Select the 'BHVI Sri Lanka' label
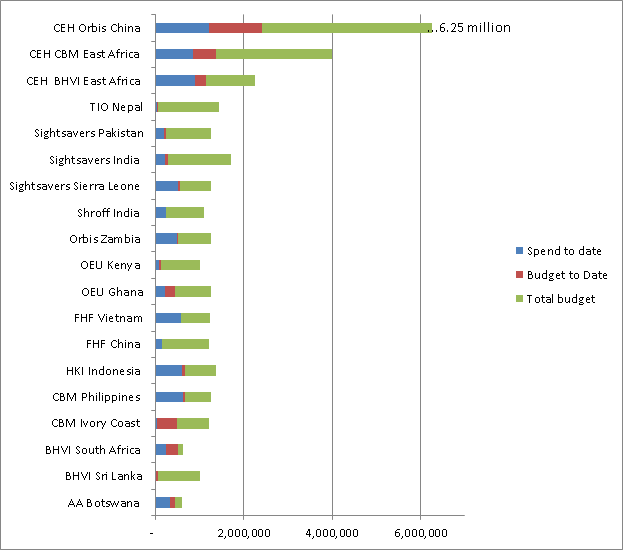This screenshot has height=550, width=623. pos(103,476)
